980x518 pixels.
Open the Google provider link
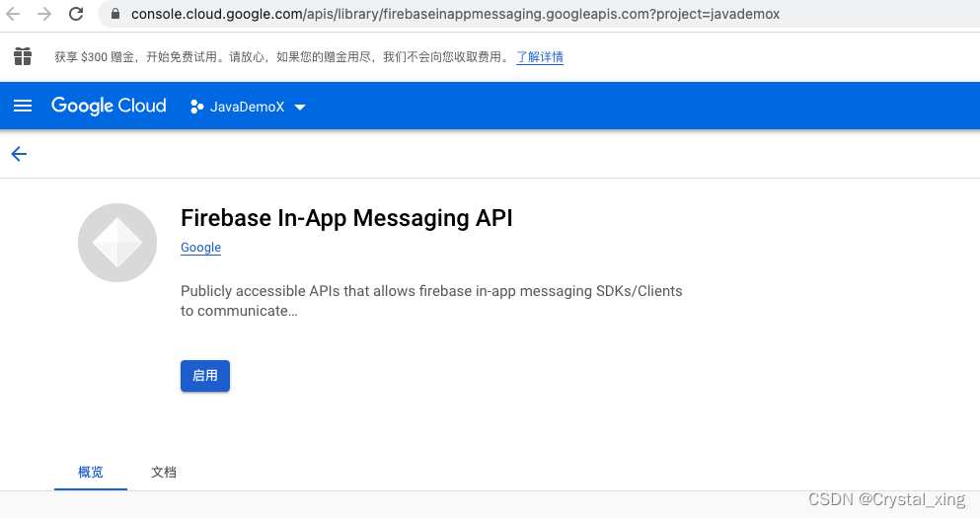pos(200,248)
